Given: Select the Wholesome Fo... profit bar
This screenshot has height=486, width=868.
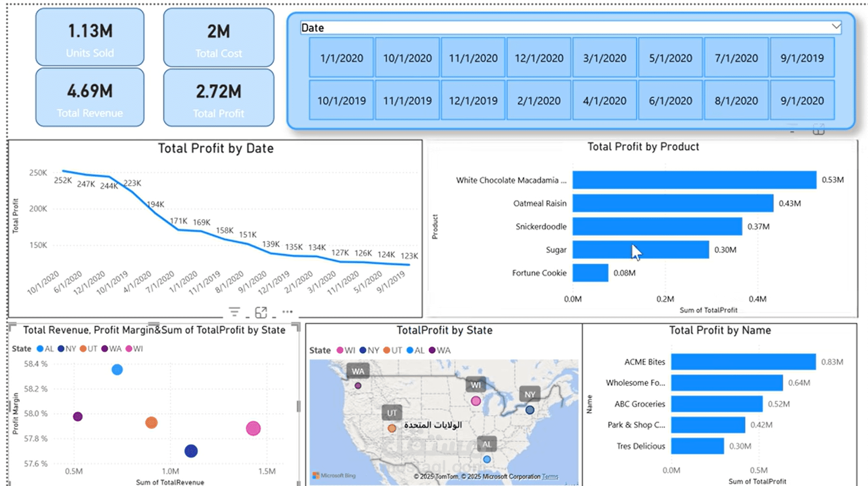Looking at the screenshot, I should (727, 383).
